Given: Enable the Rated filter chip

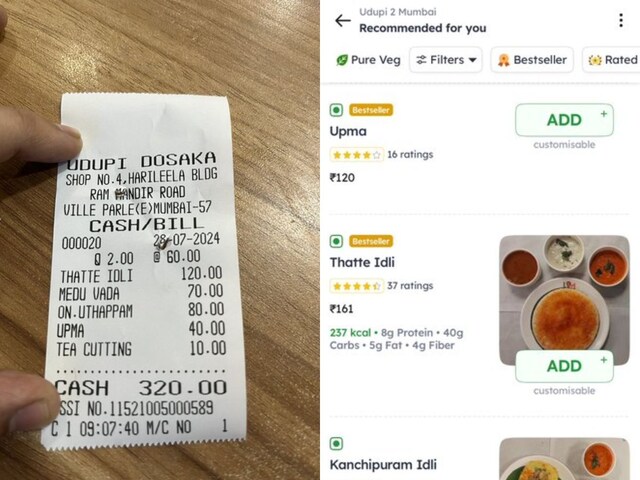Looking at the screenshot, I should (611, 60).
